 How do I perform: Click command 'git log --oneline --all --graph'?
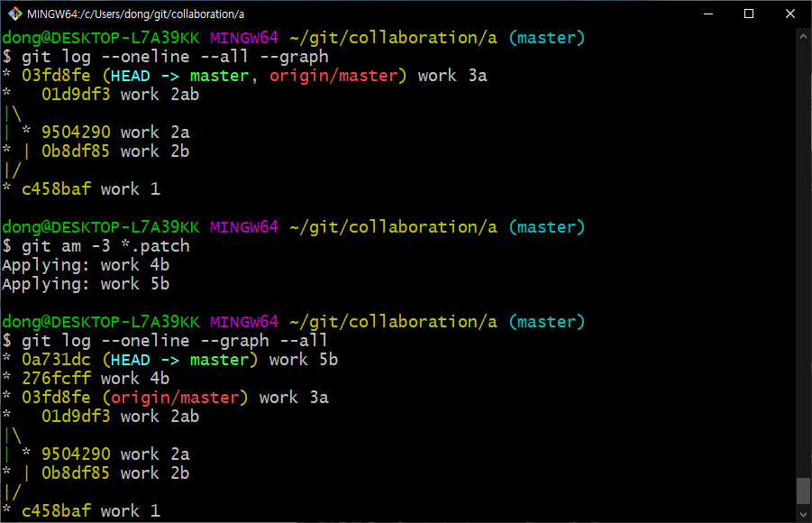click(175, 57)
